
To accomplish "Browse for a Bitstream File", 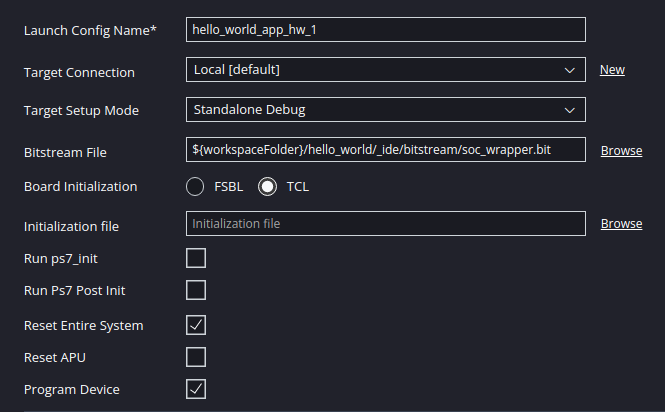I will click(x=621, y=151).
